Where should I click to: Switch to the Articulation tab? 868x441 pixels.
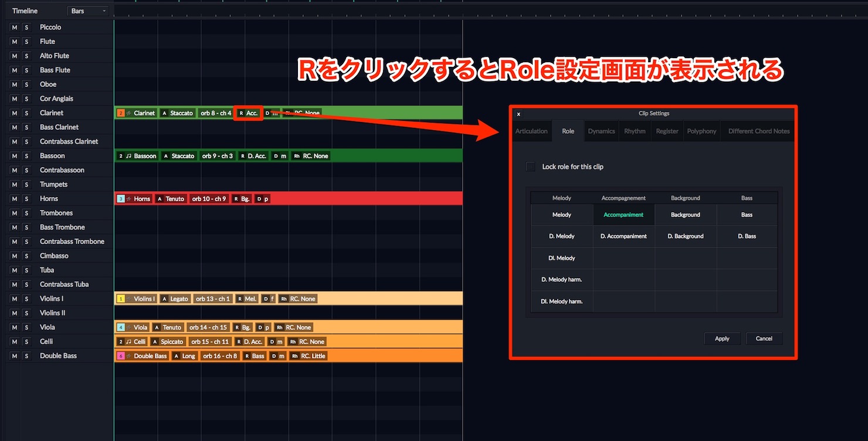(531, 131)
